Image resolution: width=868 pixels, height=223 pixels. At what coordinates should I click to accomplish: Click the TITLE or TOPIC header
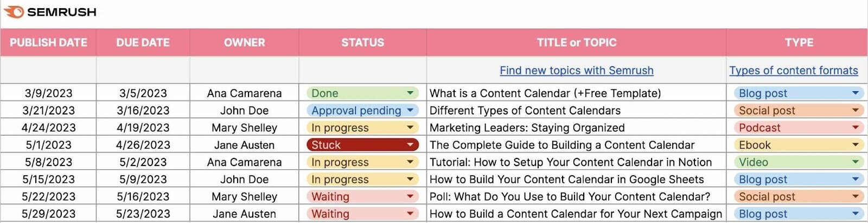576,42
